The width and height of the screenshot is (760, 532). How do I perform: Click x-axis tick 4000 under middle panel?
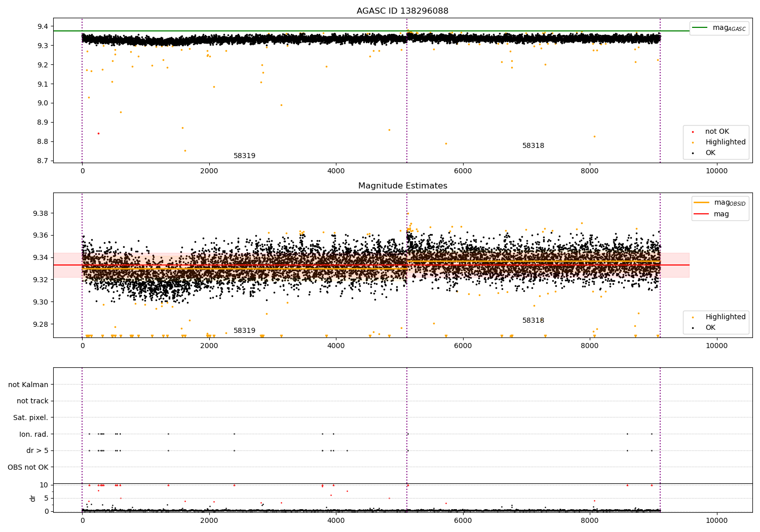click(x=336, y=346)
